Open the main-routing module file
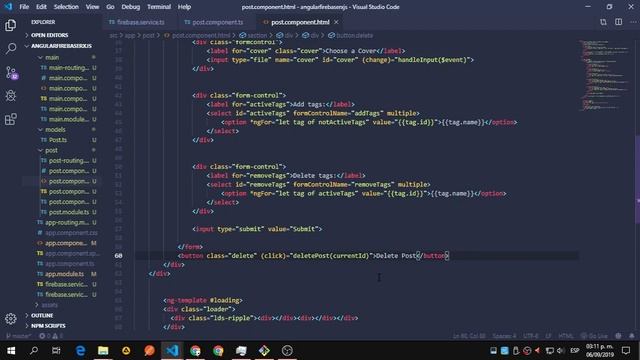 point(69,68)
